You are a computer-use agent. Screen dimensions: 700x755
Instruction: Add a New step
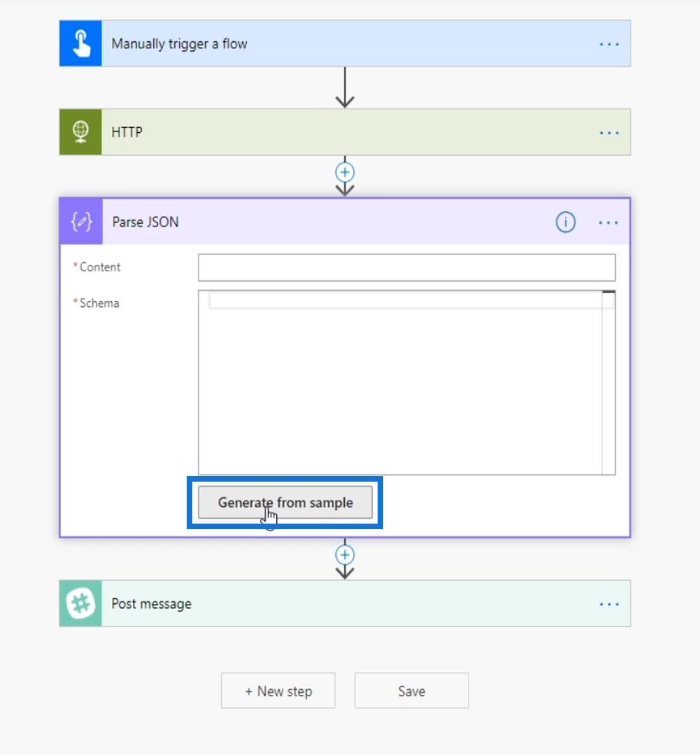tap(278, 691)
